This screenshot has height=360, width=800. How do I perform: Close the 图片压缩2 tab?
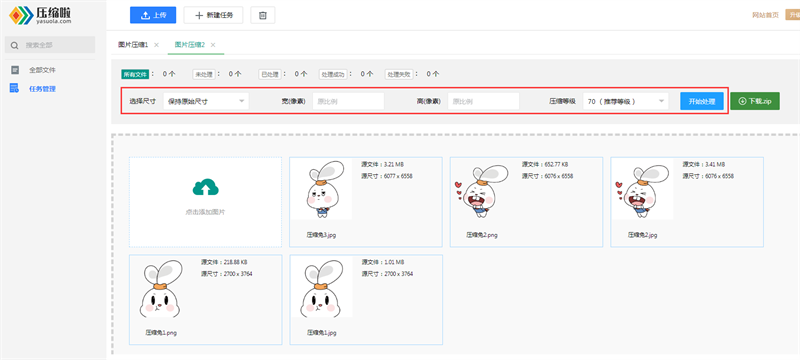[x=213, y=45]
